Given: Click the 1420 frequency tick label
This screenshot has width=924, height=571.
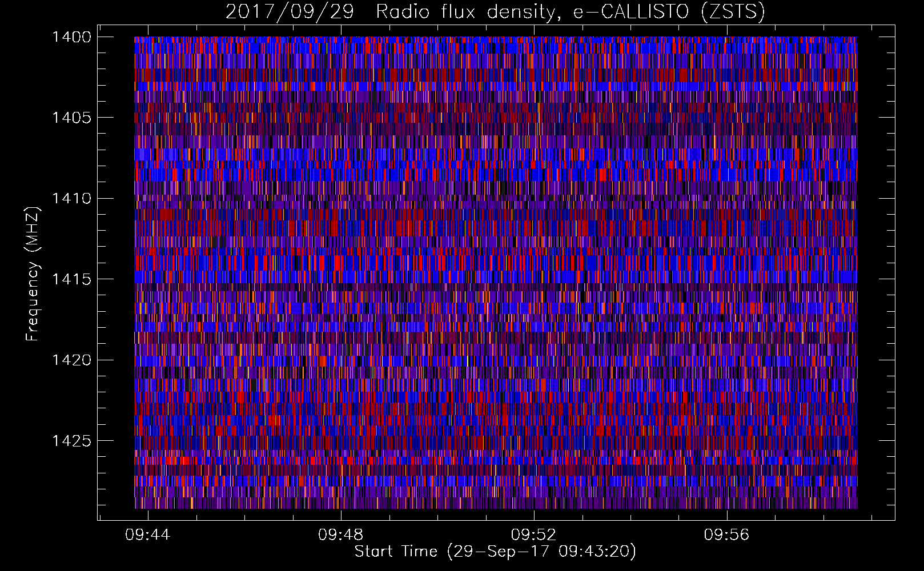Looking at the screenshot, I should pos(71,360).
